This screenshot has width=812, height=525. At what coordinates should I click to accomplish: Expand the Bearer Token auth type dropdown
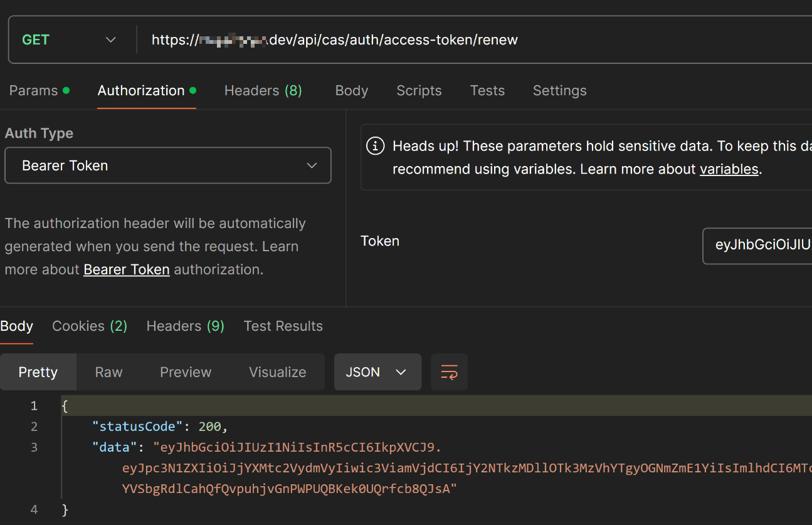click(x=168, y=165)
